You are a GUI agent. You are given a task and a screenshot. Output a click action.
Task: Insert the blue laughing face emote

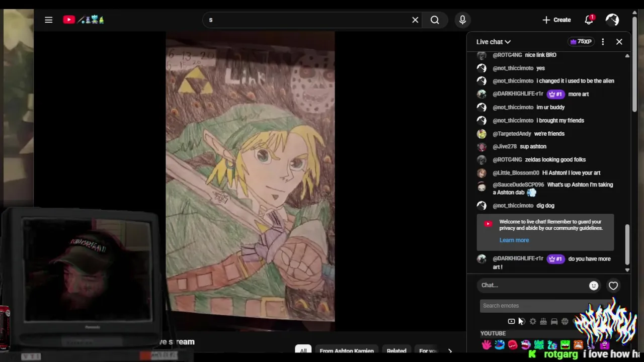coord(500,344)
